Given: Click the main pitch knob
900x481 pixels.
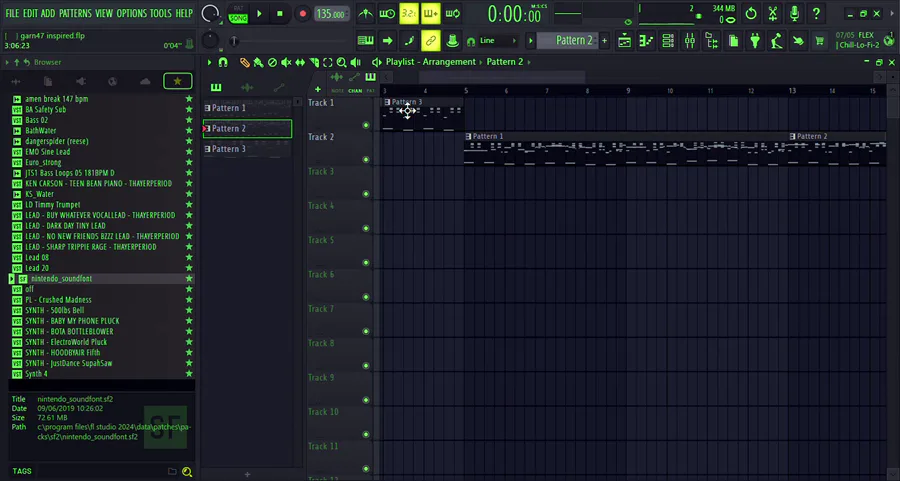Looking at the screenshot, I should pyautogui.click(x=211, y=40).
